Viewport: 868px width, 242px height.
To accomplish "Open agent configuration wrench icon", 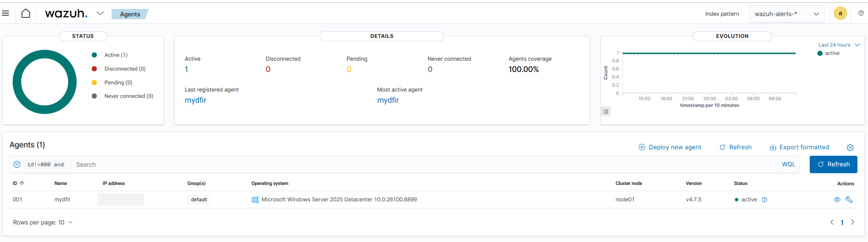I will [x=849, y=200].
